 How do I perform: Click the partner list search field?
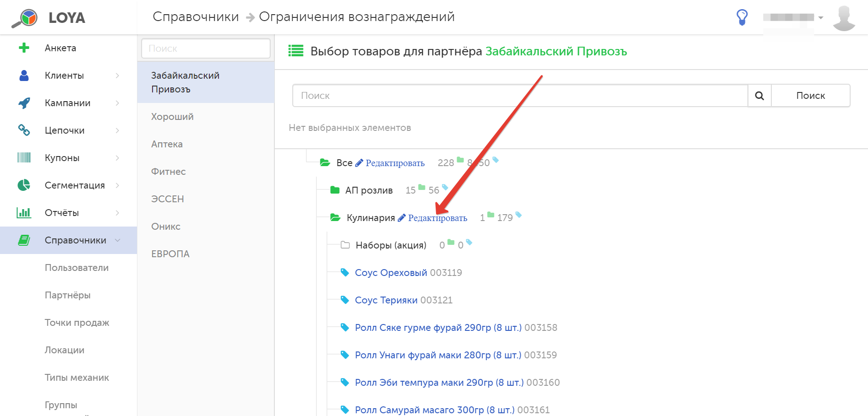[x=206, y=48]
